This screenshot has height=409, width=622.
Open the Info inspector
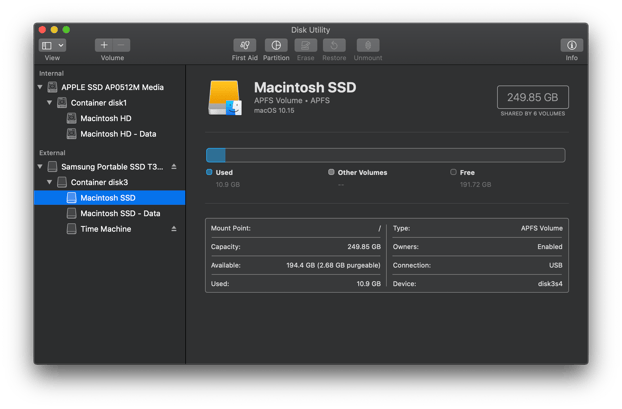[572, 45]
